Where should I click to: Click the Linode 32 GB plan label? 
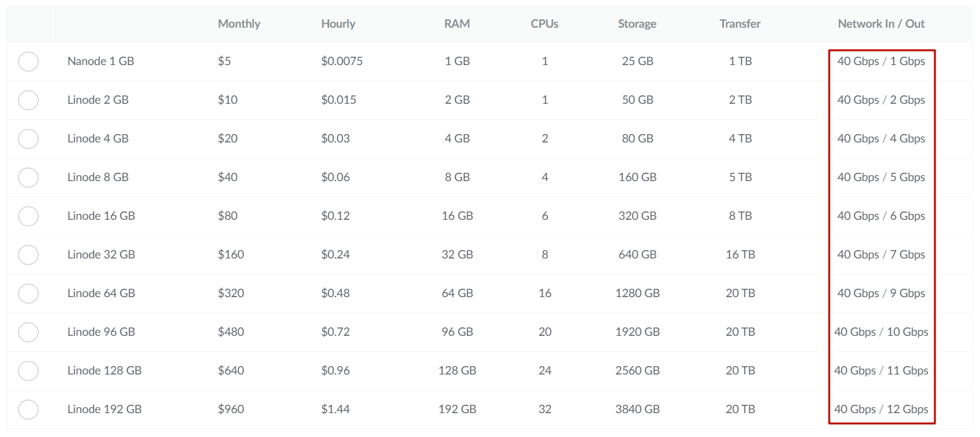tap(101, 255)
